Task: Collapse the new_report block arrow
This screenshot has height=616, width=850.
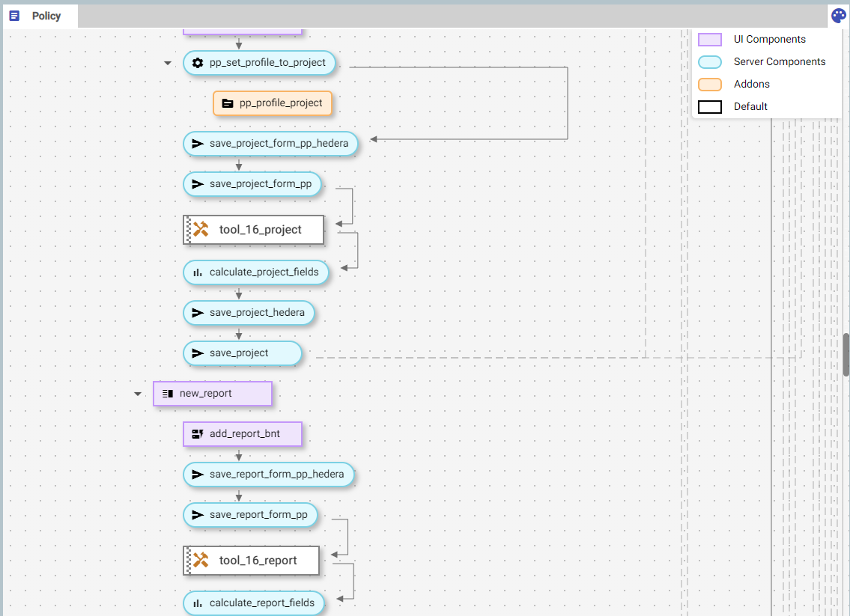Action: tap(138, 394)
